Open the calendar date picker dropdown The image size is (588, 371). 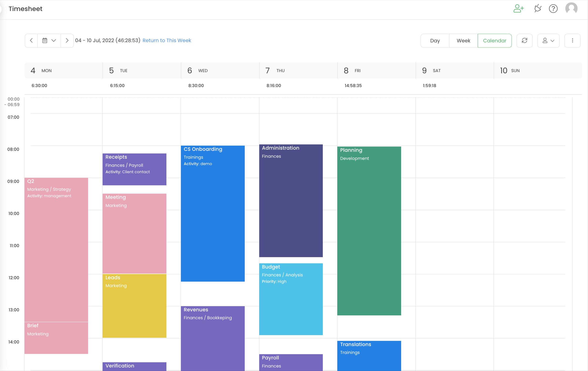[49, 41]
